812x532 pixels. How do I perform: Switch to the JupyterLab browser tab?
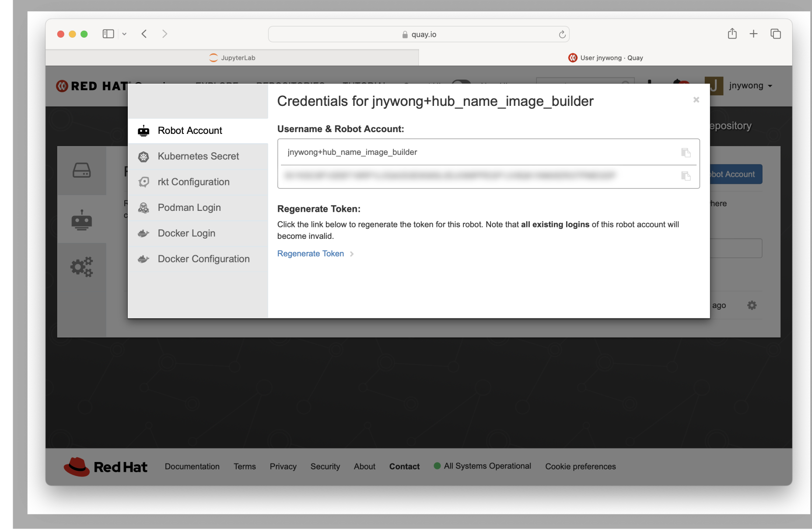tap(232, 57)
